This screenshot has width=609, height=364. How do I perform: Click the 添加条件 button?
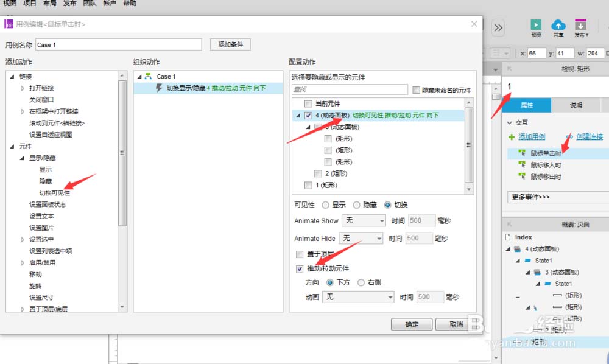tap(230, 44)
